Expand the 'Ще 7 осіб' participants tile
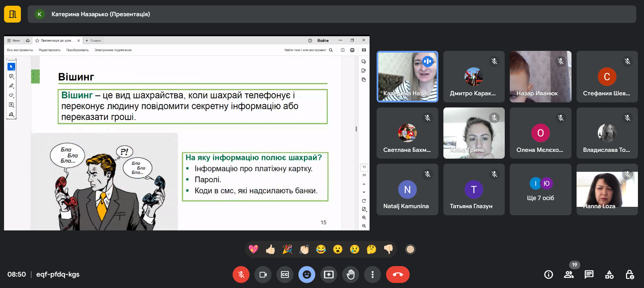 [540, 189]
